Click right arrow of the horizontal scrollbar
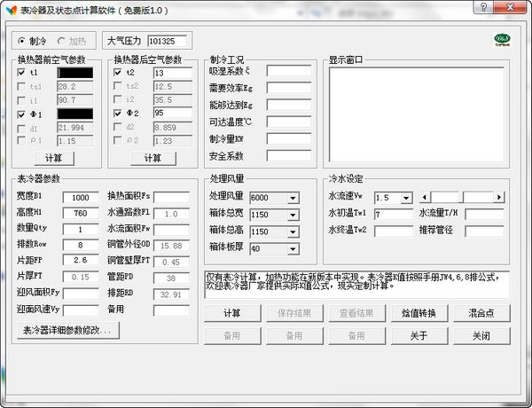Viewport: 532px width, 408px height. pyautogui.click(x=499, y=197)
